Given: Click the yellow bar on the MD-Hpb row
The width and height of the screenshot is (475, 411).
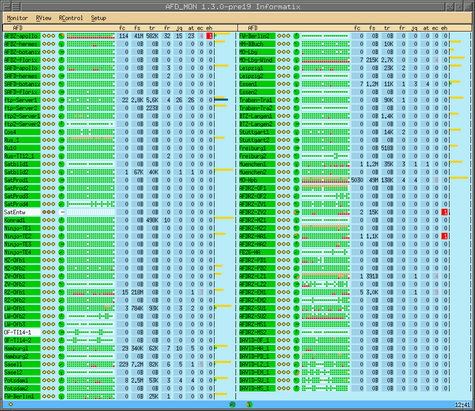Looking at the screenshot, I should point(459,178).
